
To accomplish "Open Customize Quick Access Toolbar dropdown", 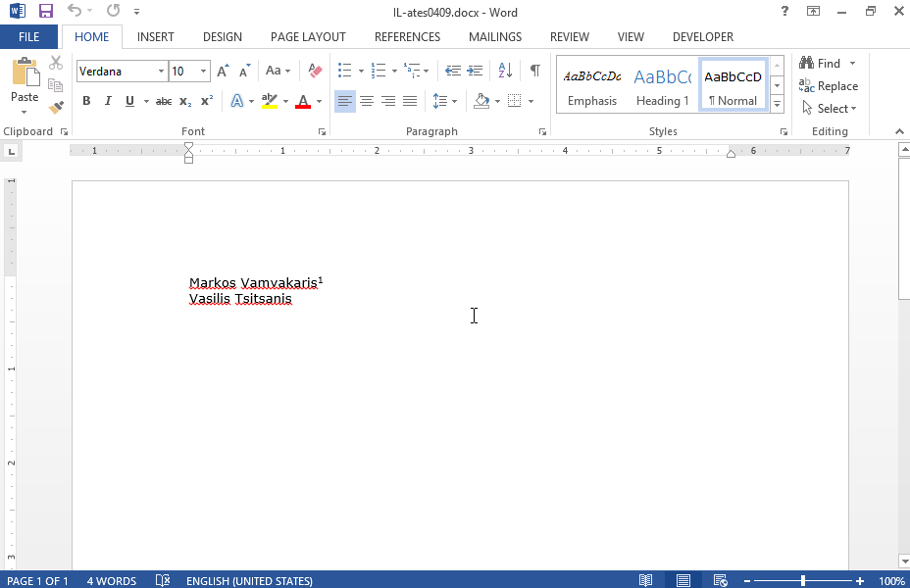I will 136,11.
